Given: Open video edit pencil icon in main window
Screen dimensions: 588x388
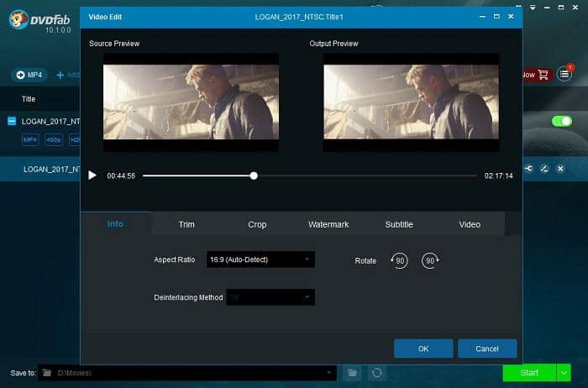Looking at the screenshot, I should tap(544, 169).
